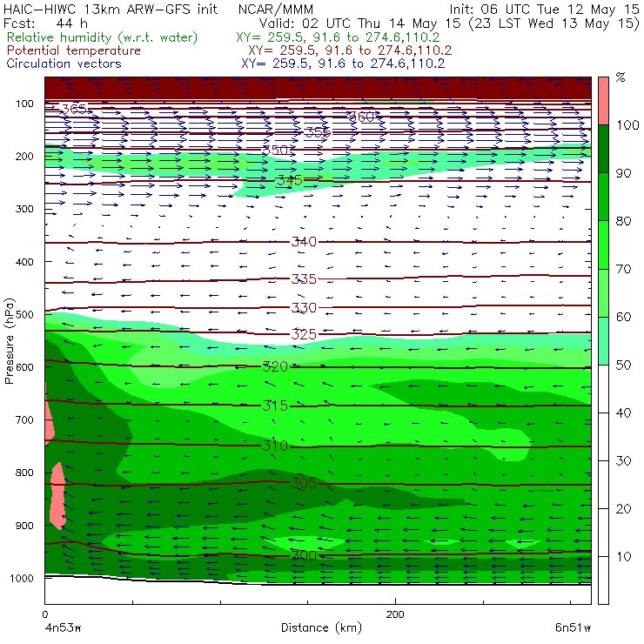Click the 'Relative humidity (w.r.t. water)' legend label

coord(103,37)
